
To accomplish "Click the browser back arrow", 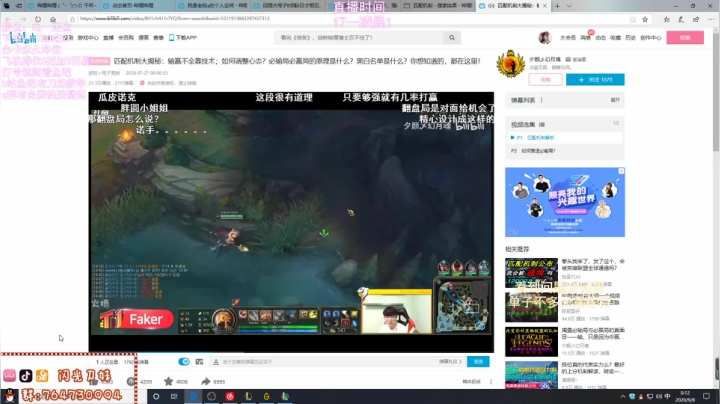I will 8,19.
